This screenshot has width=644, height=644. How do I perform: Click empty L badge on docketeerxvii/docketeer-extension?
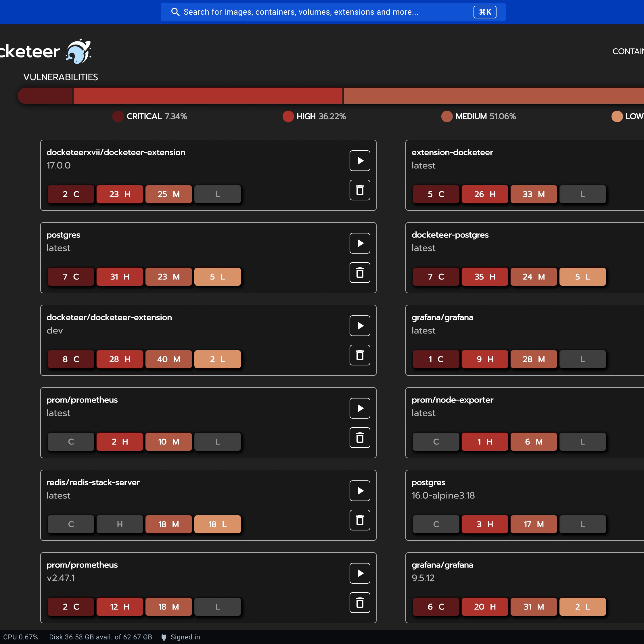click(217, 194)
